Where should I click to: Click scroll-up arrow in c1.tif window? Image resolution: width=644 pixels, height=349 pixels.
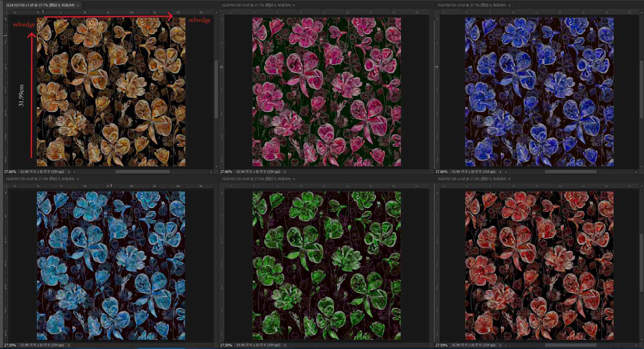pos(216,12)
